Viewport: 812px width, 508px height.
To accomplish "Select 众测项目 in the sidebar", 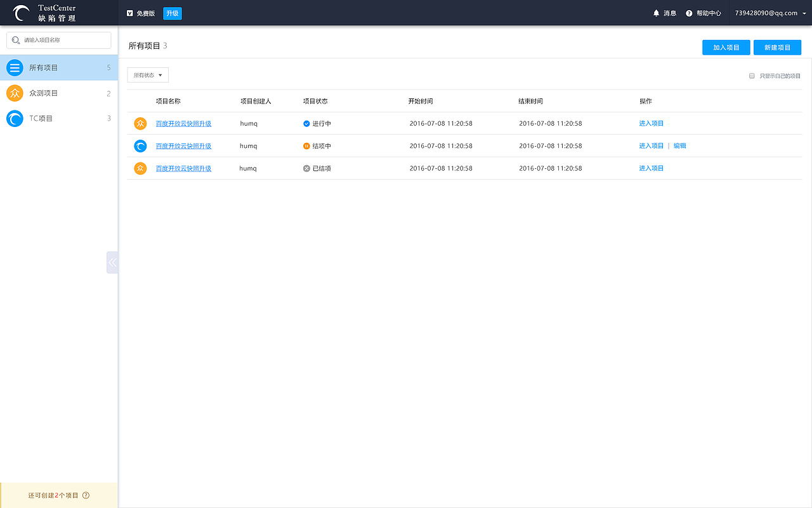I will pos(59,93).
